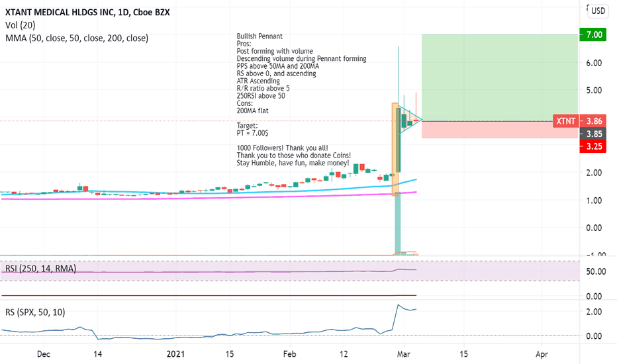Image resolution: width=617 pixels, height=364 pixels.
Task: Click the 50.00 RSI axis label
Action: [x=596, y=271]
